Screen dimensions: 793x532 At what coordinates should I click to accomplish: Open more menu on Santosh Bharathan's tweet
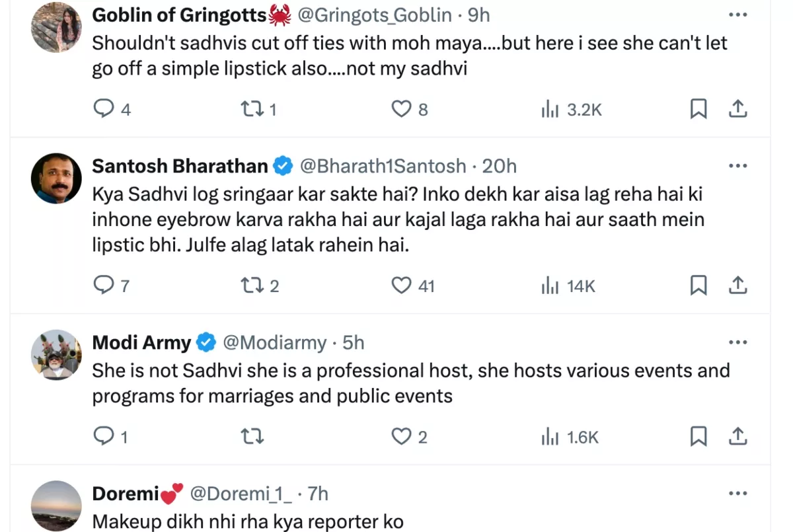(x=737, y=165)
